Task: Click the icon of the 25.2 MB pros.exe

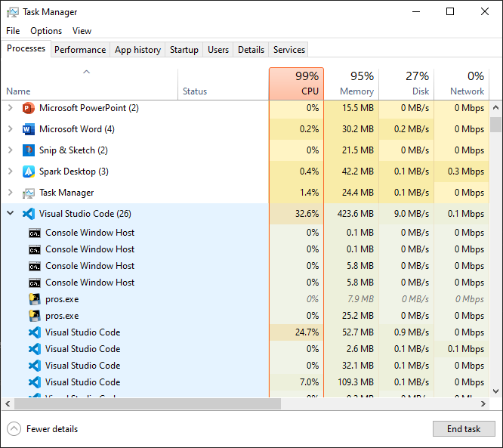Action: (35, 316)
